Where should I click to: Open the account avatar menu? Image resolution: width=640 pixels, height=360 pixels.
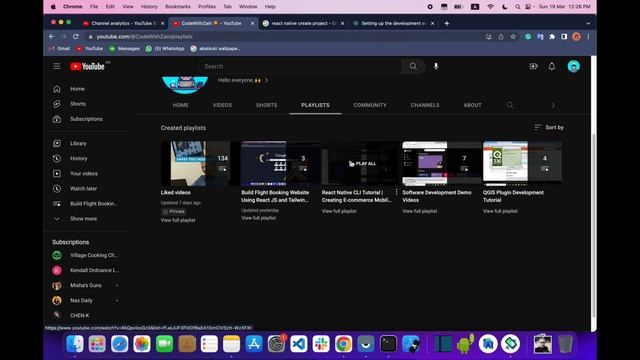[573, 66]
